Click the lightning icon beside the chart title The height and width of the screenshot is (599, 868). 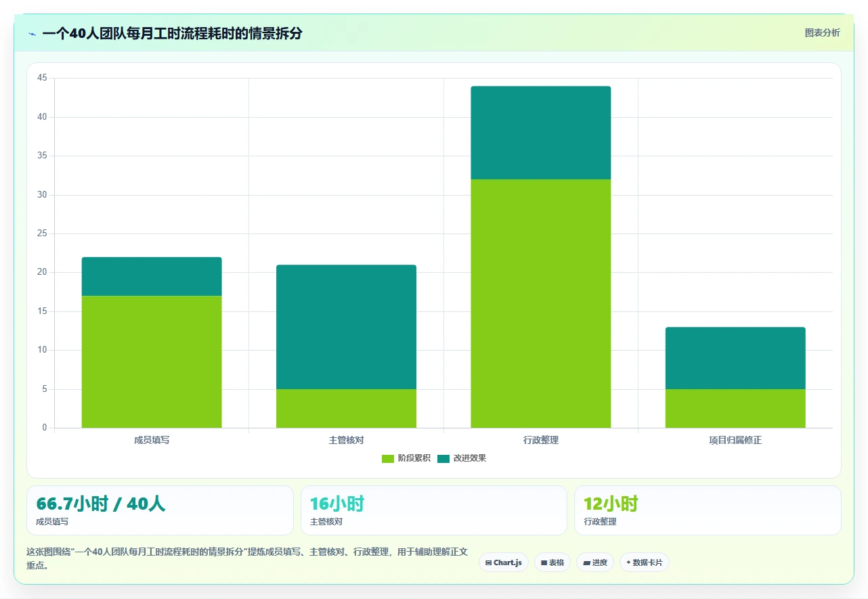[32, 34]
